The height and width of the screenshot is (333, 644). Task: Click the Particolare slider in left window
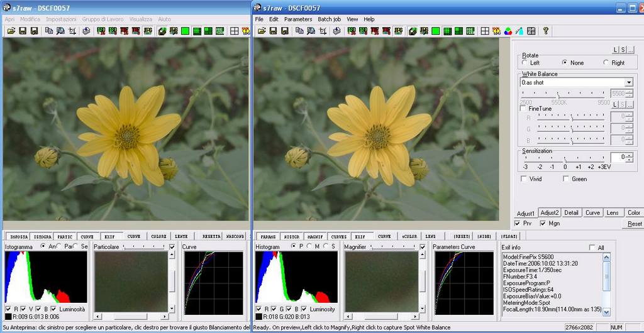(x=144, y=246)
